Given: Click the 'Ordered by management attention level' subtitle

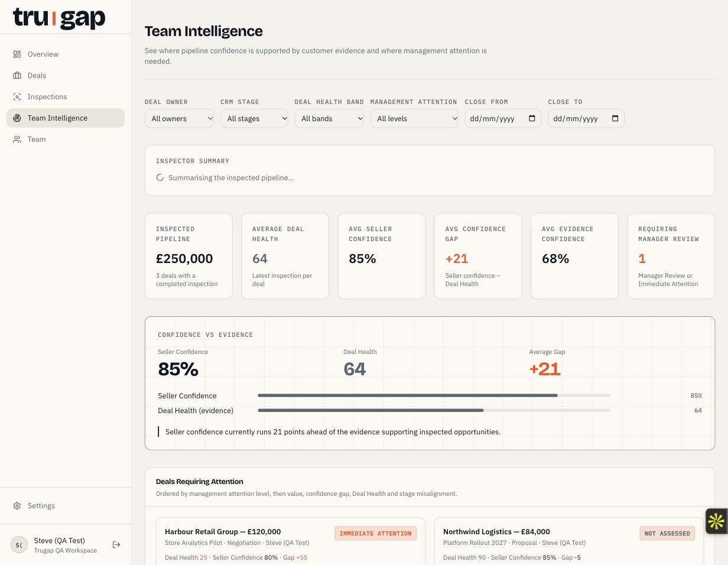Looking at the screenshot, I should (306, 493).
